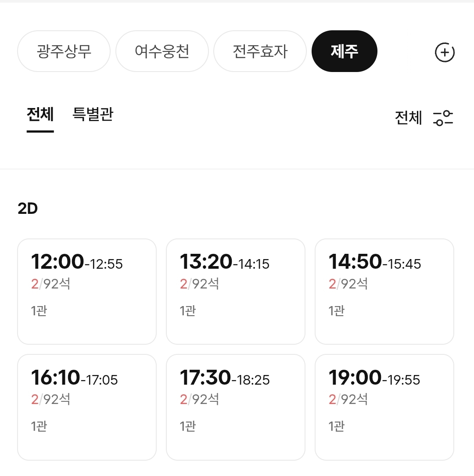Tap 2/92석 seat count on 17:30 card

coord(199,399)
